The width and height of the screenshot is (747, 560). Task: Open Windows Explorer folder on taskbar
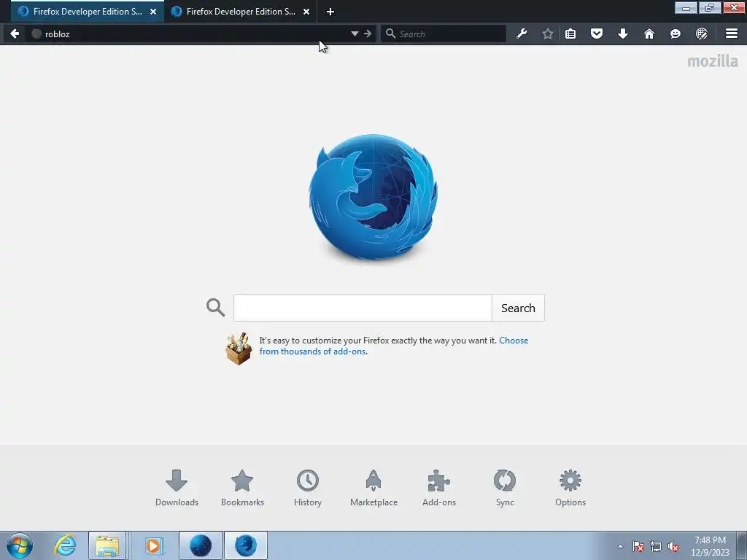coord(108,545)
